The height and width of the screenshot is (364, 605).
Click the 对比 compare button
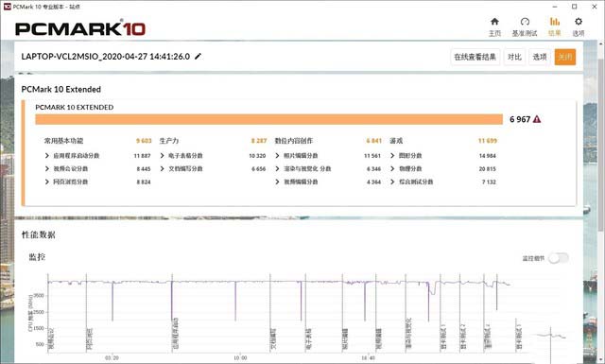click(x=514, y=57)
